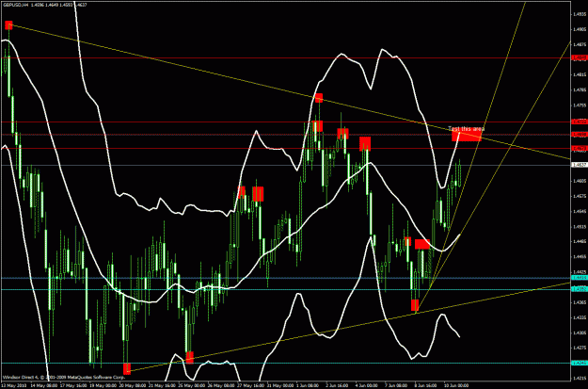Click the '25 May 00:00' time axis label
Image resolution: width=588 pixels, height=389 pixels.
pos(190,385)
